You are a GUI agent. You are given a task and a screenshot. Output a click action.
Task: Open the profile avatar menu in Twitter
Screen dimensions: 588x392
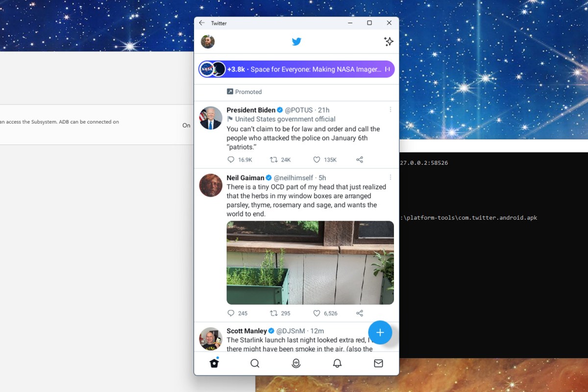coord(208,42)
